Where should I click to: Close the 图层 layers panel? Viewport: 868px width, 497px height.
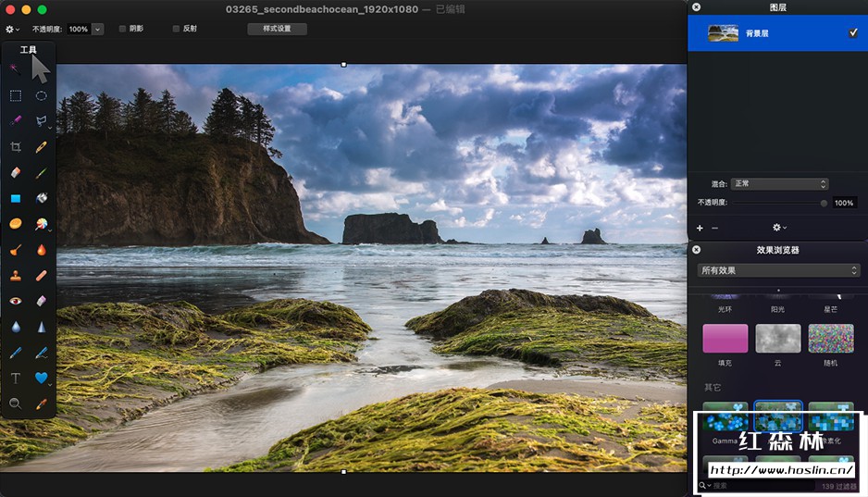(697, 7)
